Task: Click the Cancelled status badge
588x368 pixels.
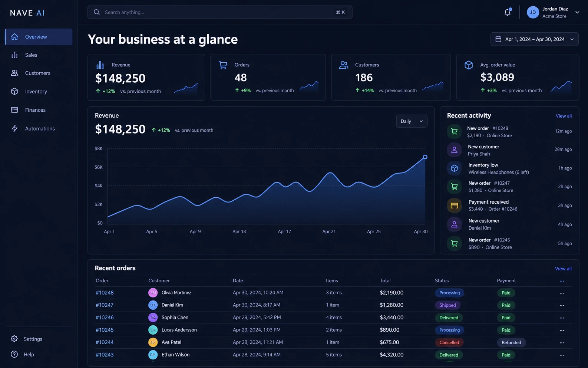Action: 449,343
